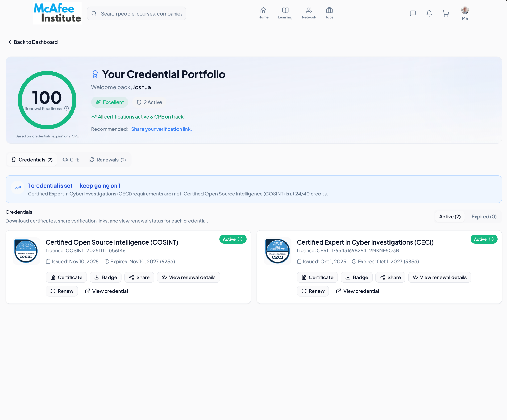The height and width of the screenshot is (420, 507).
Task: Download the COSINT Certificate
Action: pyautogui.click(x=66, y=277)
